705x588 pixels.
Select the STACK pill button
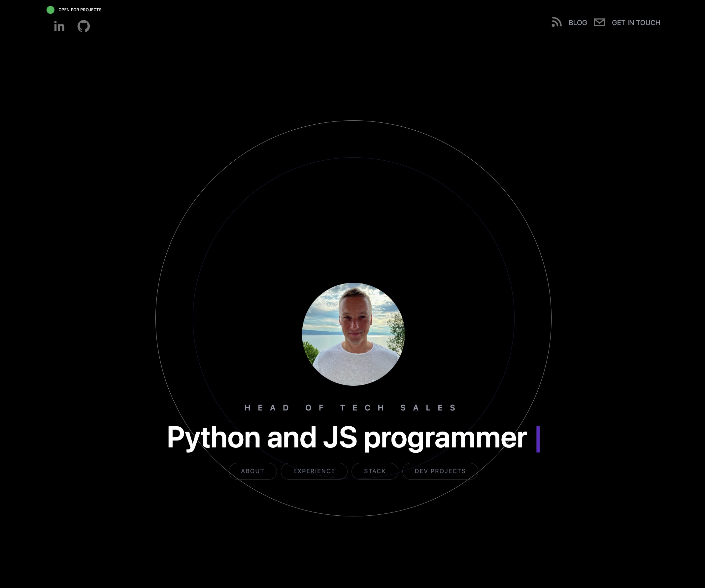(375, 471)
